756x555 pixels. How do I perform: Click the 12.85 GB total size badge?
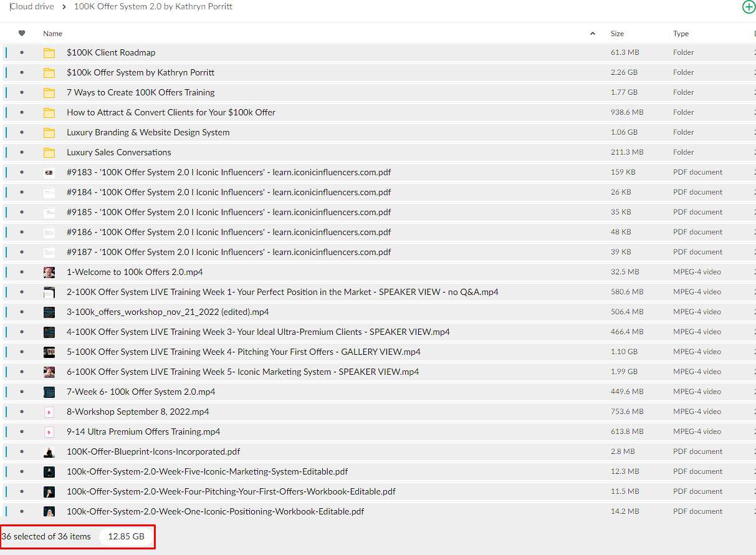click(x=126, y=536)
